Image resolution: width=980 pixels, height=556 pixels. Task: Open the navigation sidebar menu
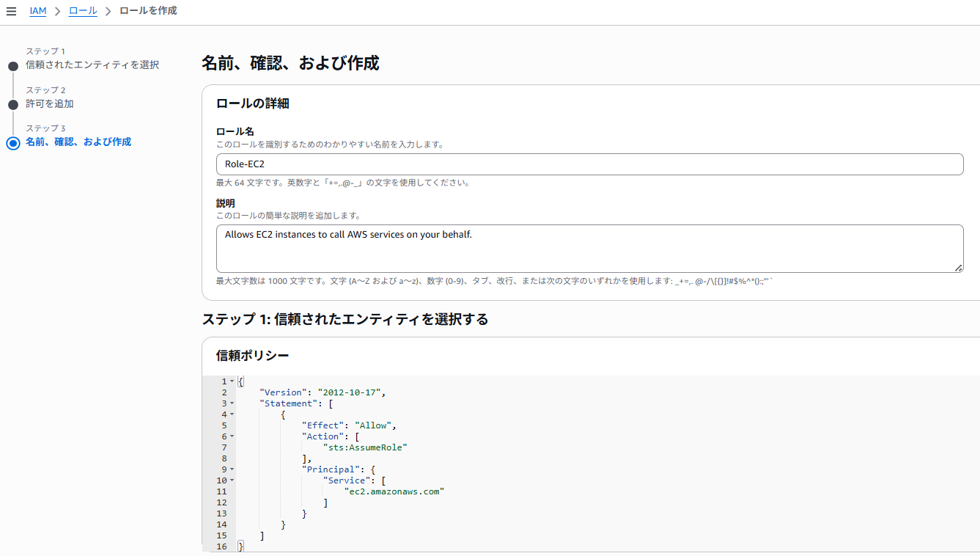tap(11, 11)
